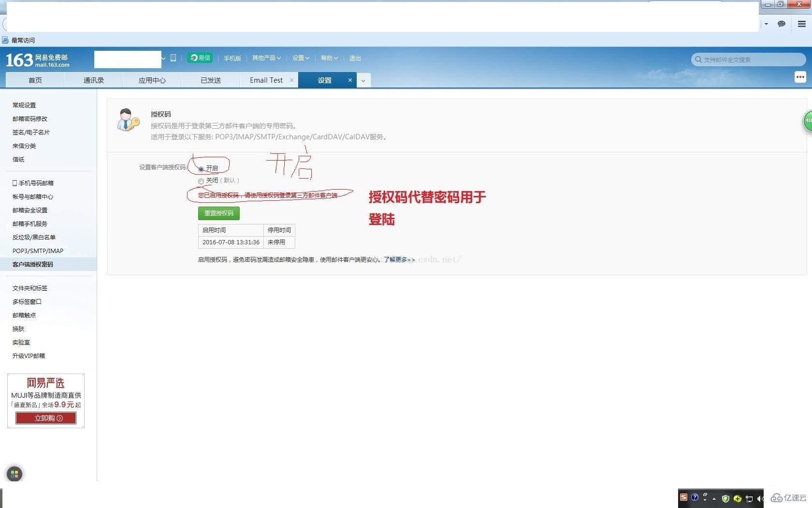Open the browser chat bubble icon
Viewport: 812px width, 508px height.
781,24
